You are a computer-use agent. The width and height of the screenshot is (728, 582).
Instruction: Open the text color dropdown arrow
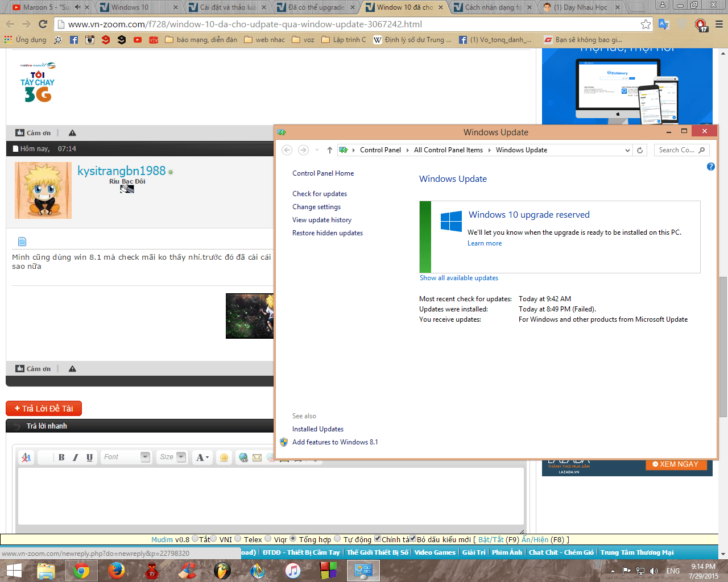click(x=208, y=458)
